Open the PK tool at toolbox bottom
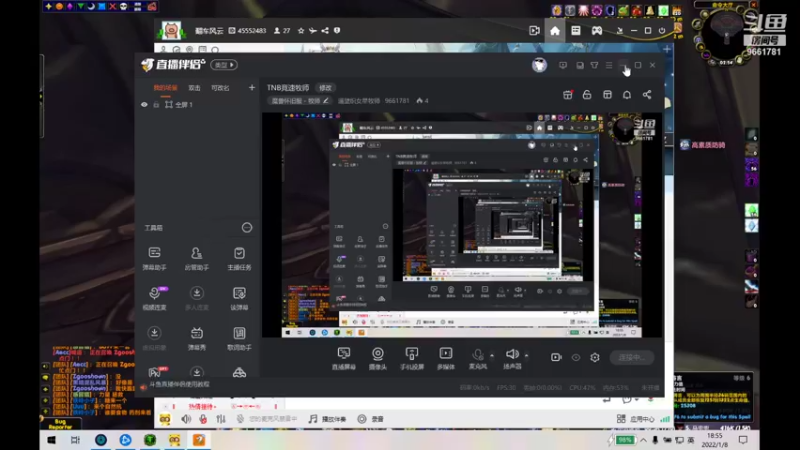Screen dimensions: 800x450 pos(155,372)
